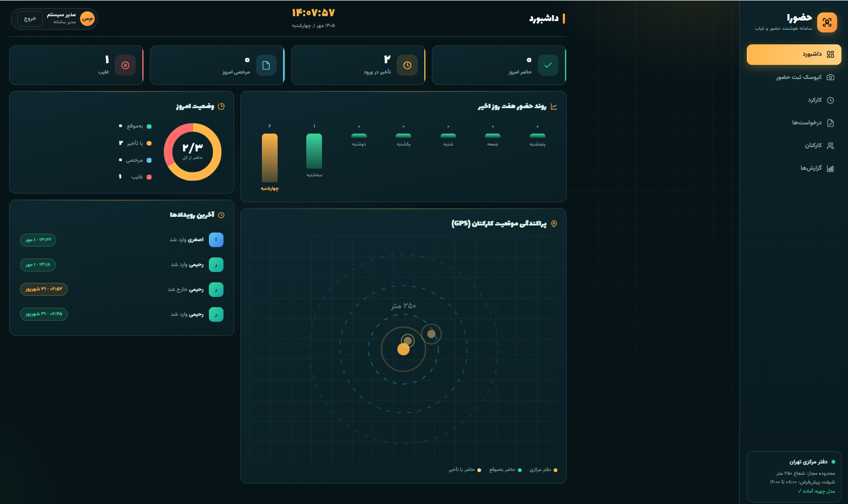Viewport: 848px width, 504px height.
Task: Click the green سه‌شنبه bar in chart
Action: tap(314, 151)
